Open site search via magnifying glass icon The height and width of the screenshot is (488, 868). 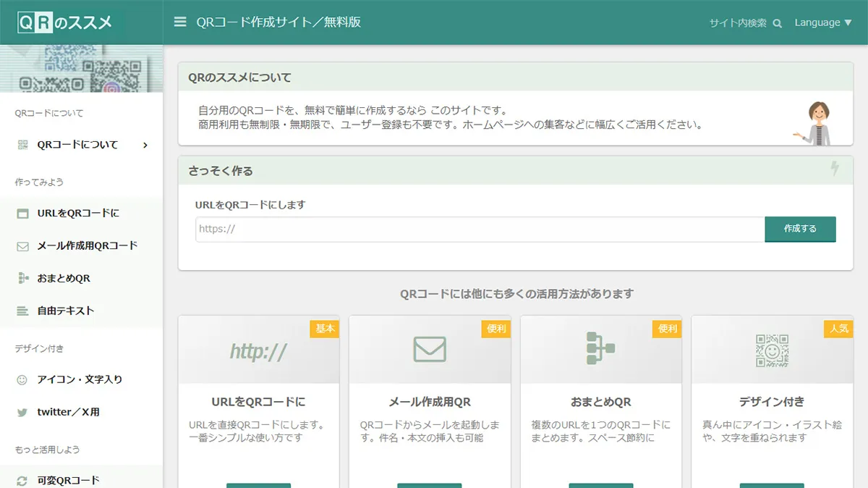(x=776, y=22)
